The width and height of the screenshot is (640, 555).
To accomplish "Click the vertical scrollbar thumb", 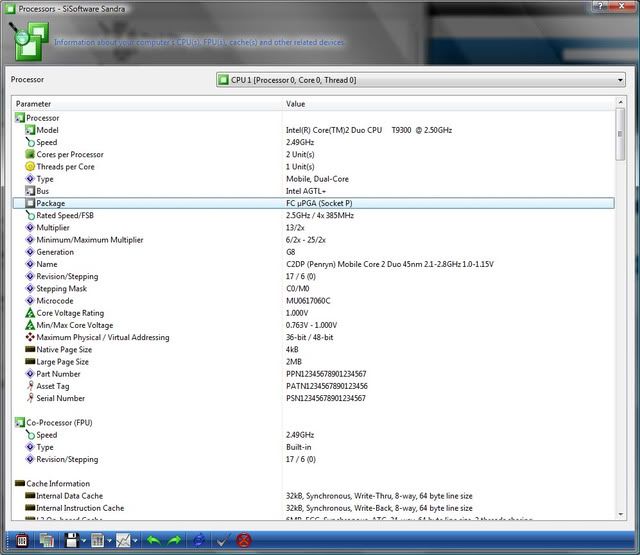I will [620, 134].
